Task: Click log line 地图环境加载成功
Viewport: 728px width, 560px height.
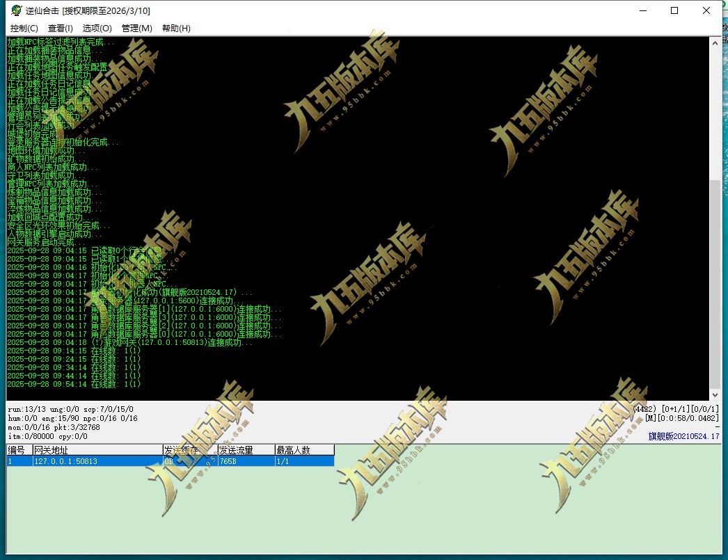Action: click(47, 150)
